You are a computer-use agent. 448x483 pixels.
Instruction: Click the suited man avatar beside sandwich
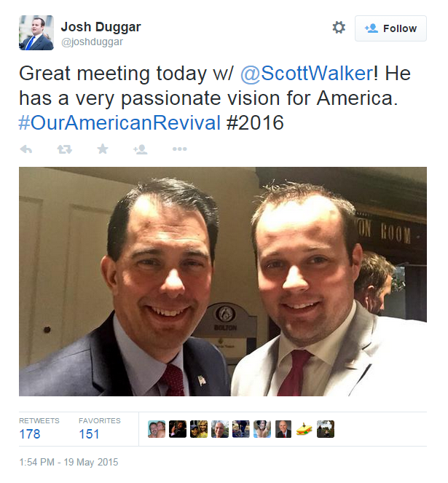tap(283, 429)
